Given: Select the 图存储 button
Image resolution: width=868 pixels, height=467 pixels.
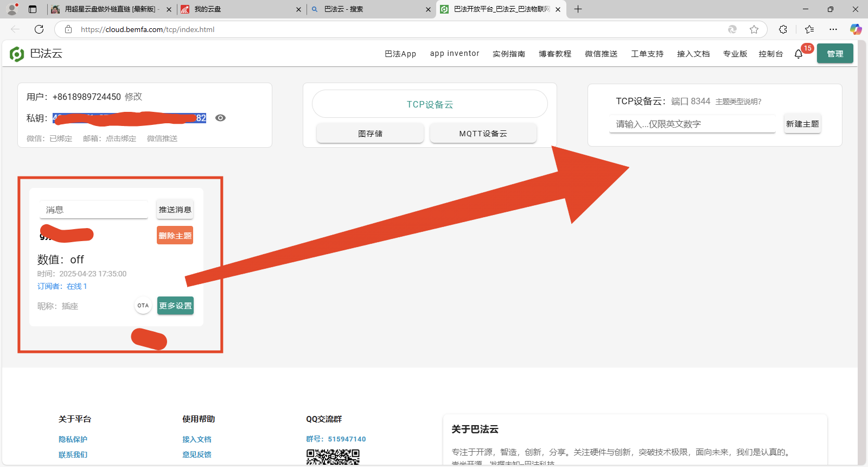Looking at the screenshot, I should (x=370, y=134).
